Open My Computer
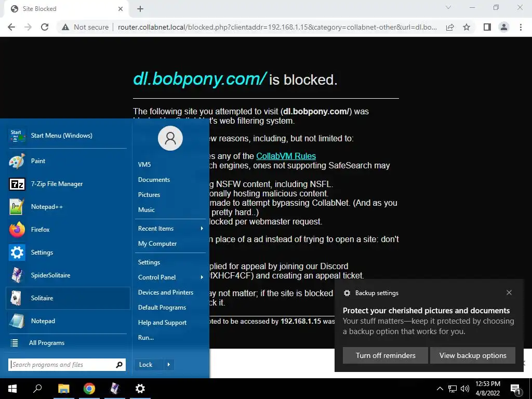The width and height of the screenshot is (532, 399). (x=170, y=244)
